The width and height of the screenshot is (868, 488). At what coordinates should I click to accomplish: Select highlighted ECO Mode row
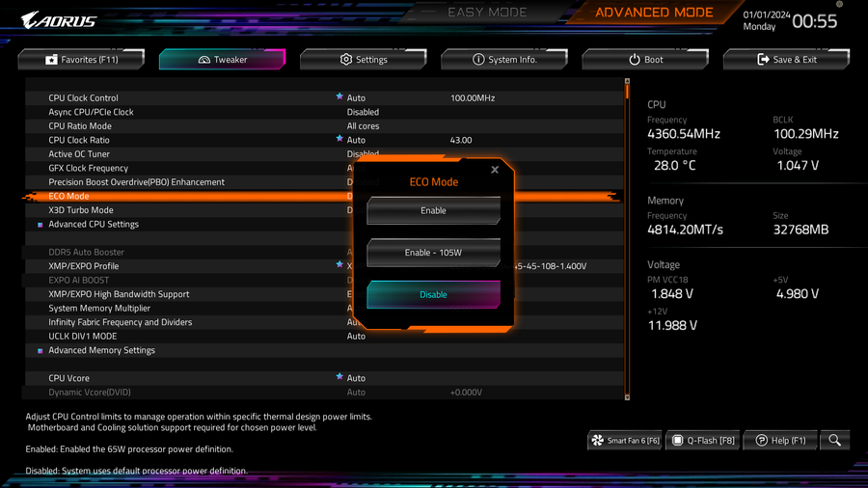coord(324,196)
